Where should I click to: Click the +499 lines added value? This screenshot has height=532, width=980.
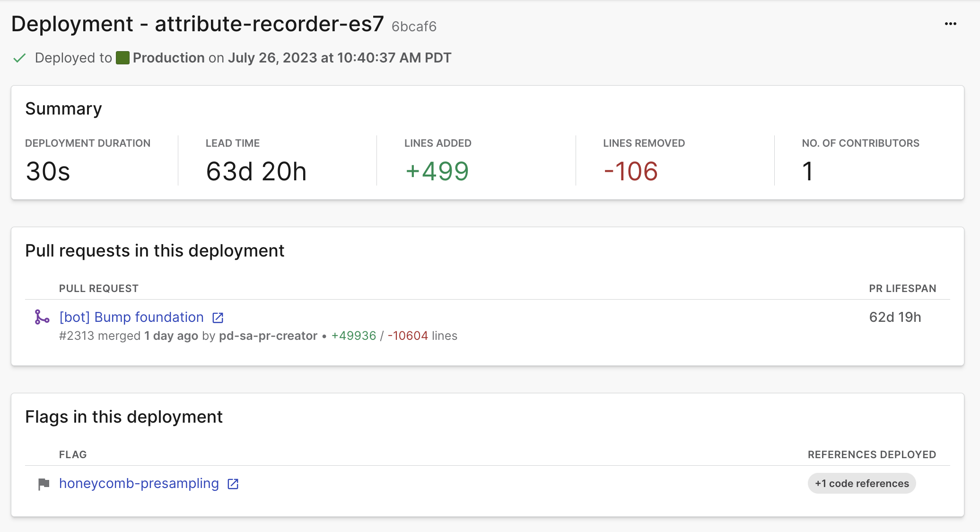(437, 171)
